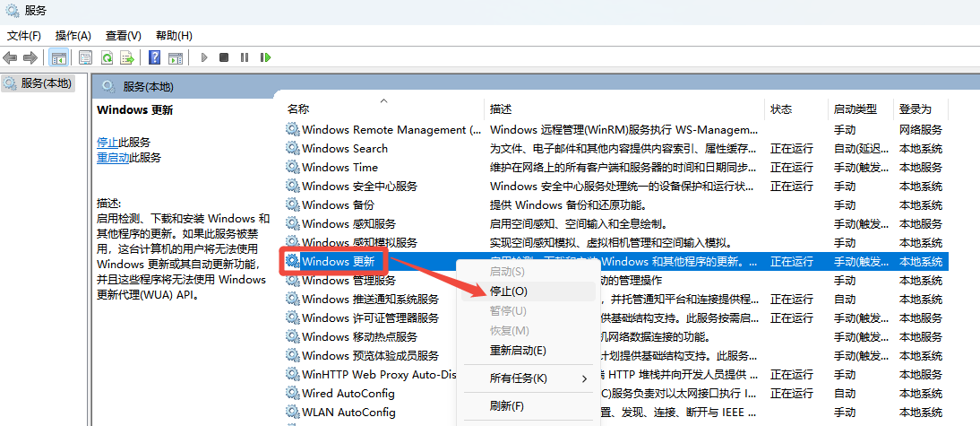This screenshot has height=426, width=980.
Task: Open the blue Help question mark icon
Action: pyautogui.click(x=154, y=57)
